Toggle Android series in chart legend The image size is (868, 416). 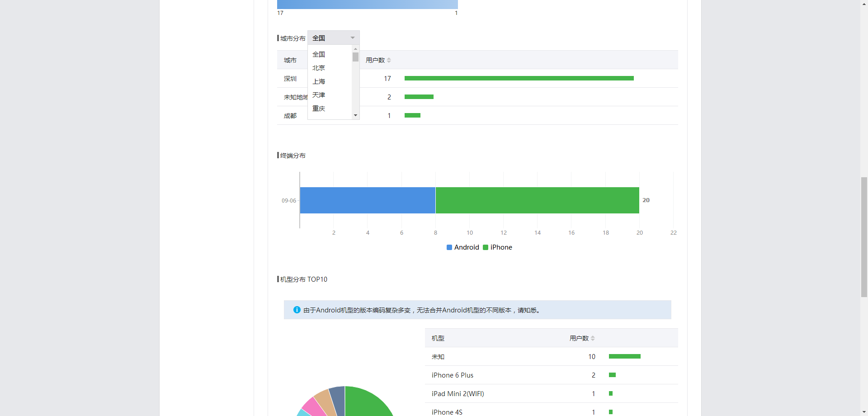click(463, 247)
